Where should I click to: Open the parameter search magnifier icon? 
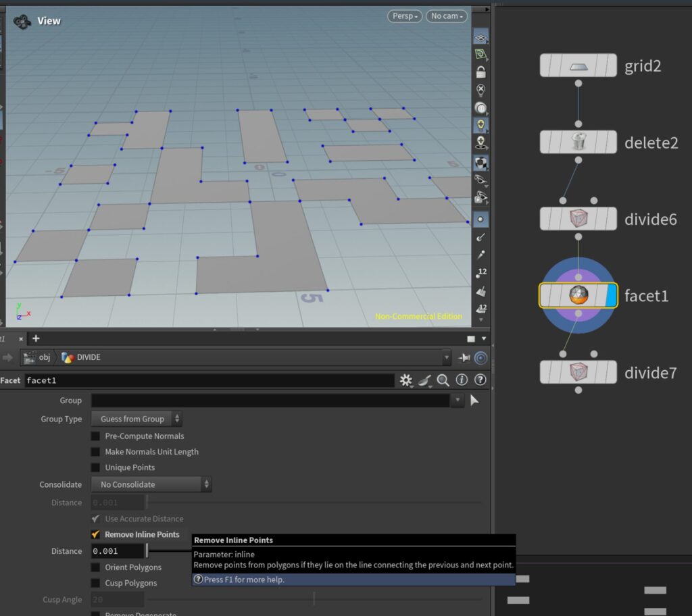[443, 381]
